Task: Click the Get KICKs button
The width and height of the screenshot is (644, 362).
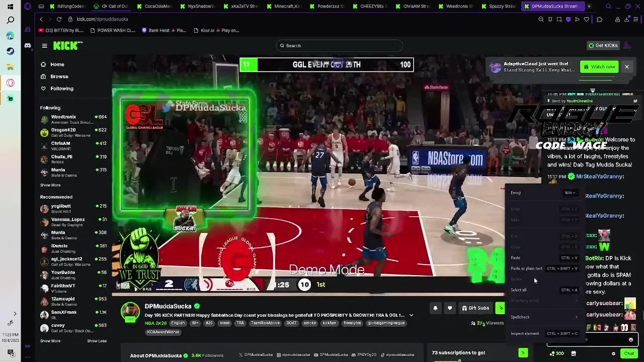Action: pos(603,46)
